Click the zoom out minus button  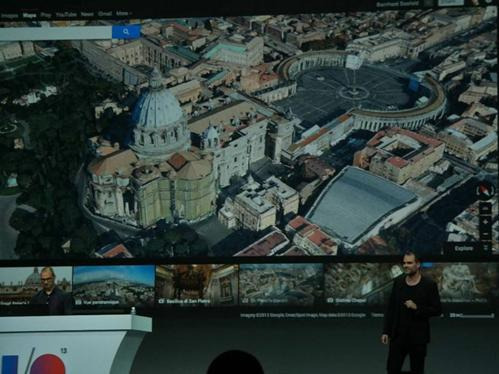[x=485, y=234]
